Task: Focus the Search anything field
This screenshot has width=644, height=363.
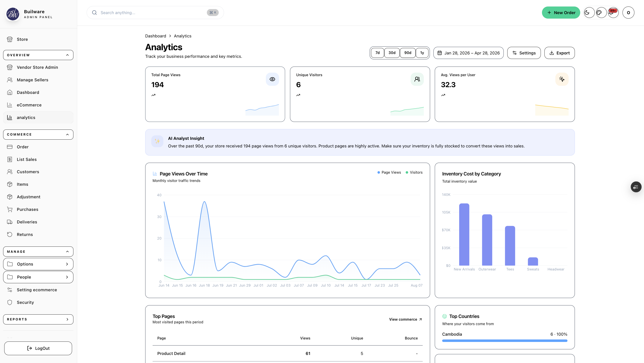Action: (x=155, y=13)
